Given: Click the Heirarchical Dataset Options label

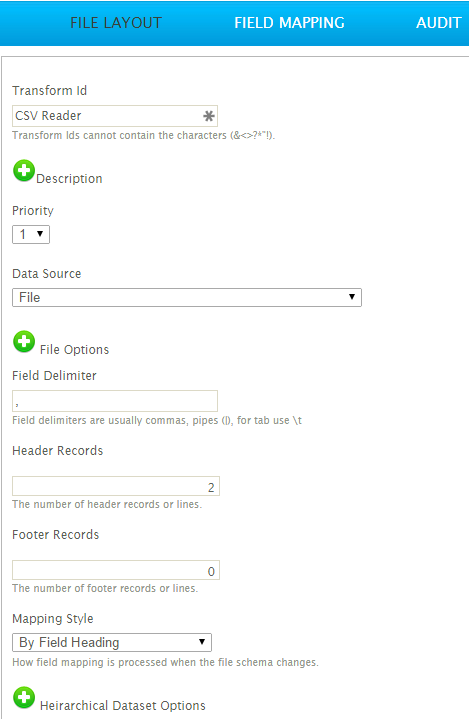Looking at the screenshot, I should (x=122, y=705).
